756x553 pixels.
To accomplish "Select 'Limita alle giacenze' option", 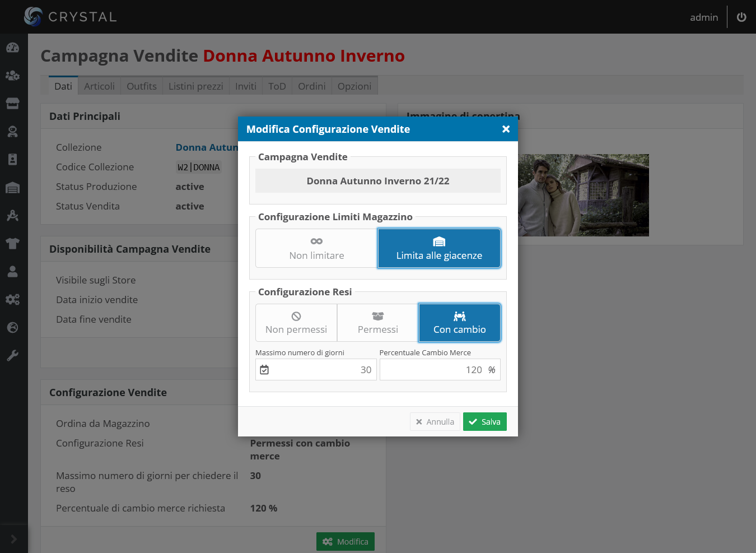I will (x=439, y=248).
